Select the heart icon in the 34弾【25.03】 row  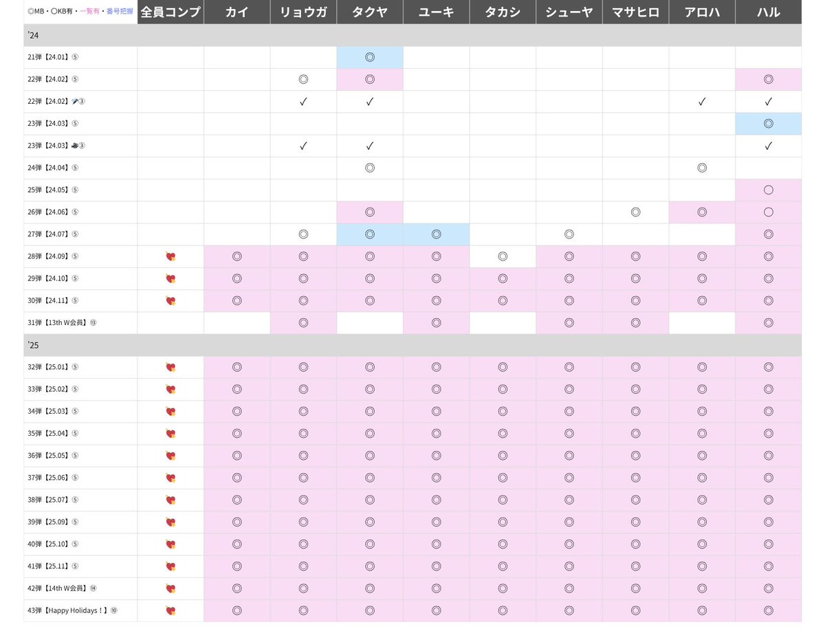[x=171, y=411]
